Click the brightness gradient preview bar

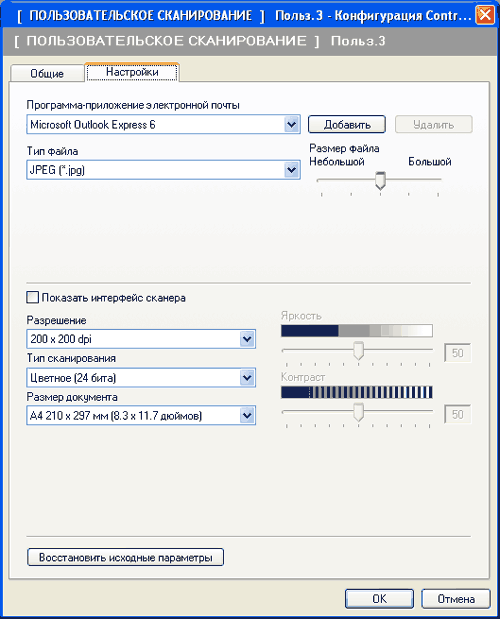[x=357, y=331]
